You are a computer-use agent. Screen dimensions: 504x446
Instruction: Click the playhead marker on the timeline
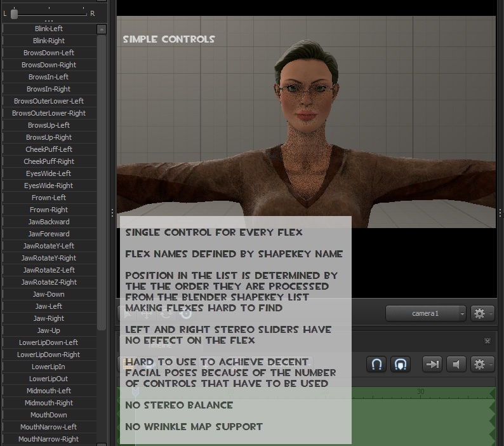click(x=135, y=391)
